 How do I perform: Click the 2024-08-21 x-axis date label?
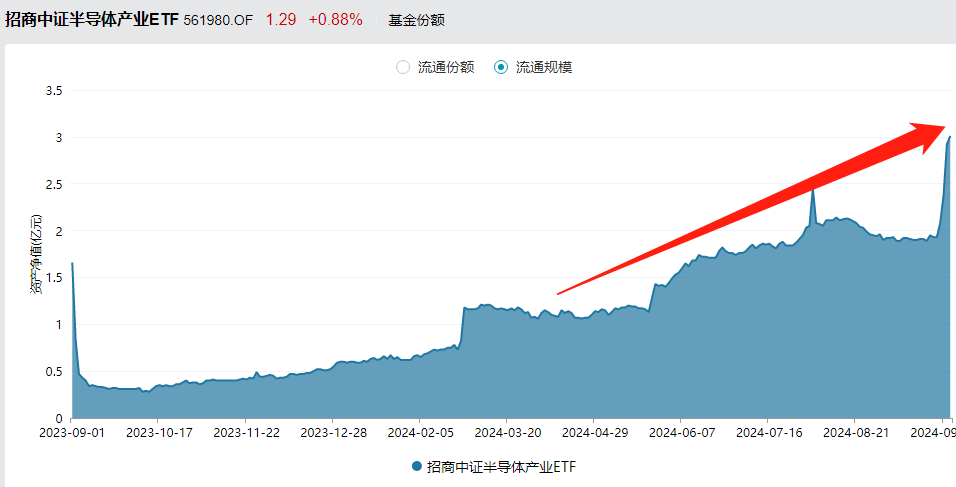[854, 433]
